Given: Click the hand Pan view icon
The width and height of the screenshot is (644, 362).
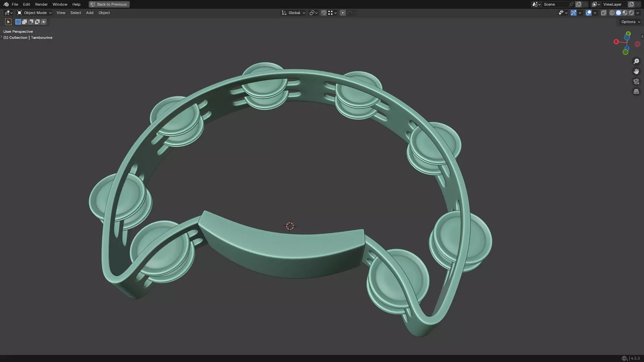Looking at the screenshot, I should pos(636,71).
